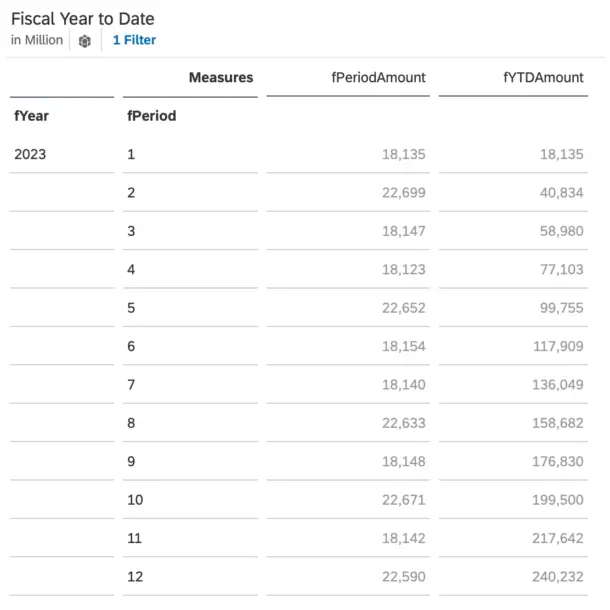Viewport: 610px width, 610px height.
Task: Click the model cube icon beside in Million
Action: point(84,40)
